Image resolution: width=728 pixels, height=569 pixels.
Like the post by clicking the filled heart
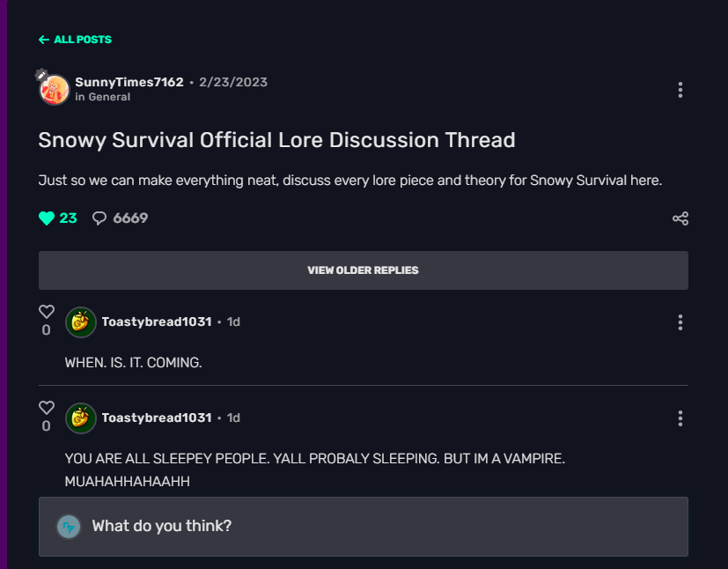(45, 217)
